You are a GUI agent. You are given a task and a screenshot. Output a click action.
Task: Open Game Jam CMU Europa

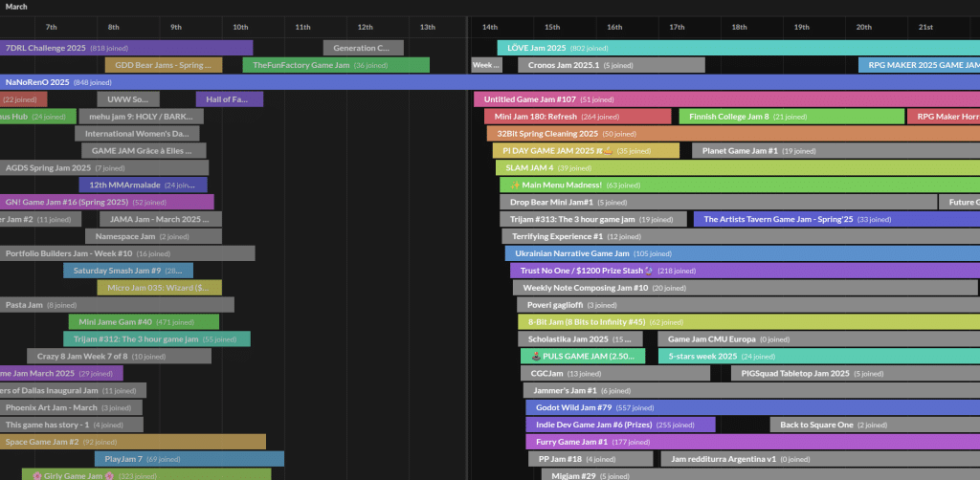[x=819, y=338]
